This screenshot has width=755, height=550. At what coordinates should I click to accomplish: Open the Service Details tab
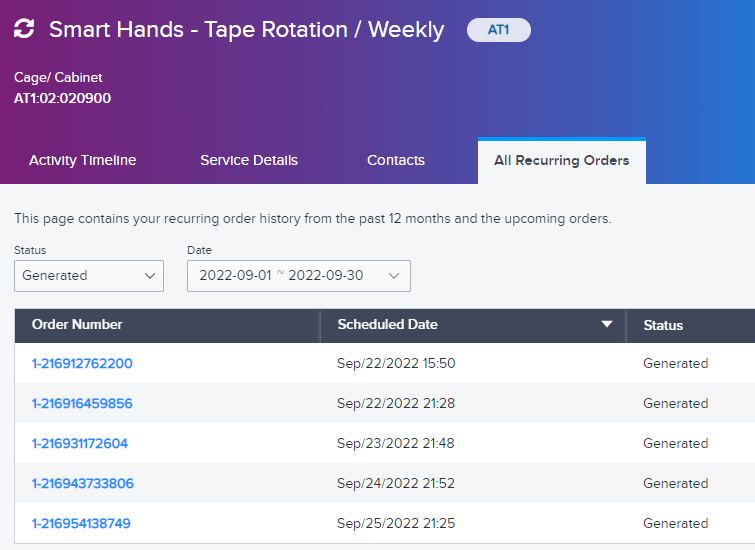[x=249, y=160]
